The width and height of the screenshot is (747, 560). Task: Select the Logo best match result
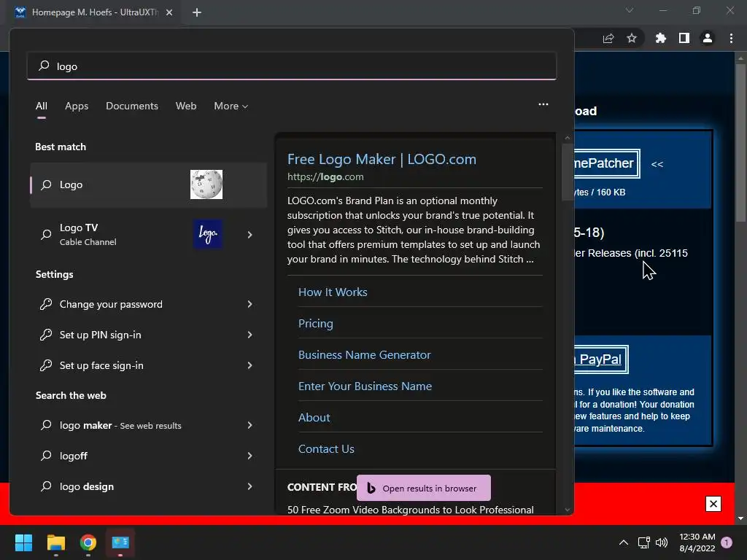148,184
